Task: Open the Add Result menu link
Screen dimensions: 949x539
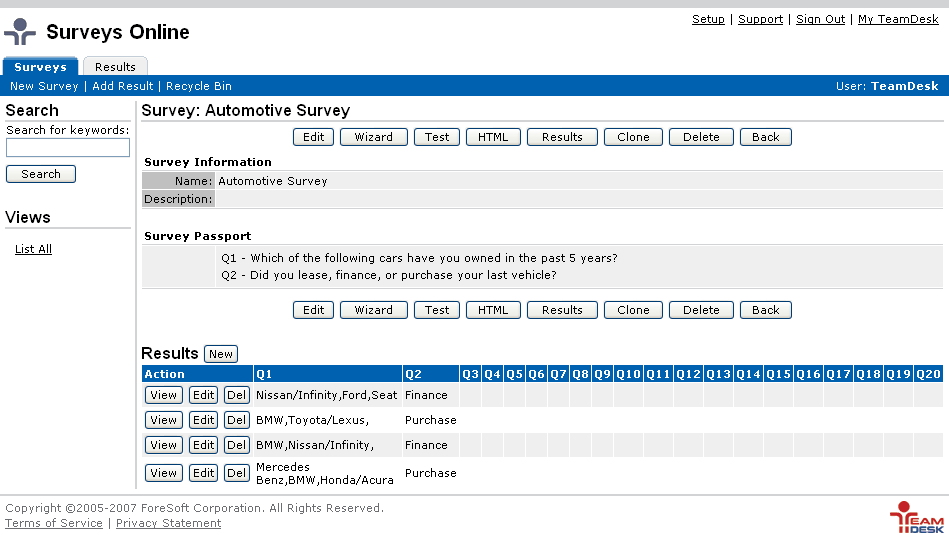Action: [x=123, y=86]
